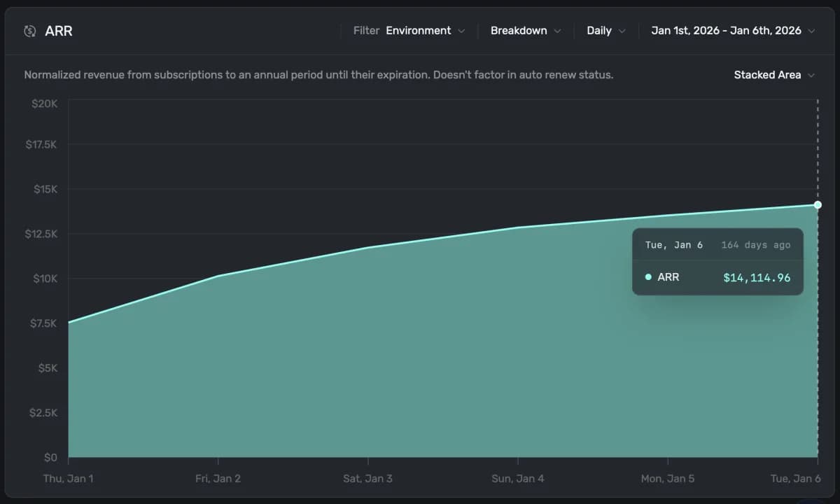Click the 'Tue, Jan 6' tooltip date heading
This screenshot has width=840, height=504.
pyautogui.click(x=674, y=245)
